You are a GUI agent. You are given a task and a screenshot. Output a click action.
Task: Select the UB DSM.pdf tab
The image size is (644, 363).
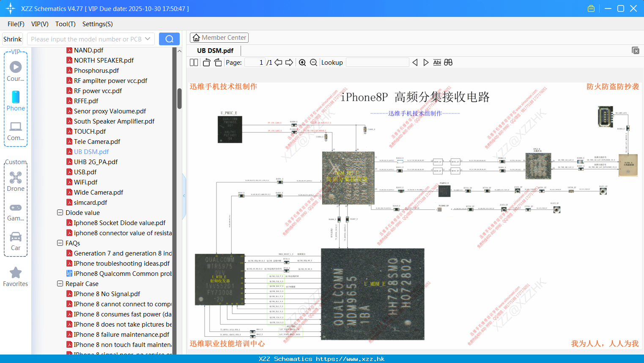[x=215, y=51]
